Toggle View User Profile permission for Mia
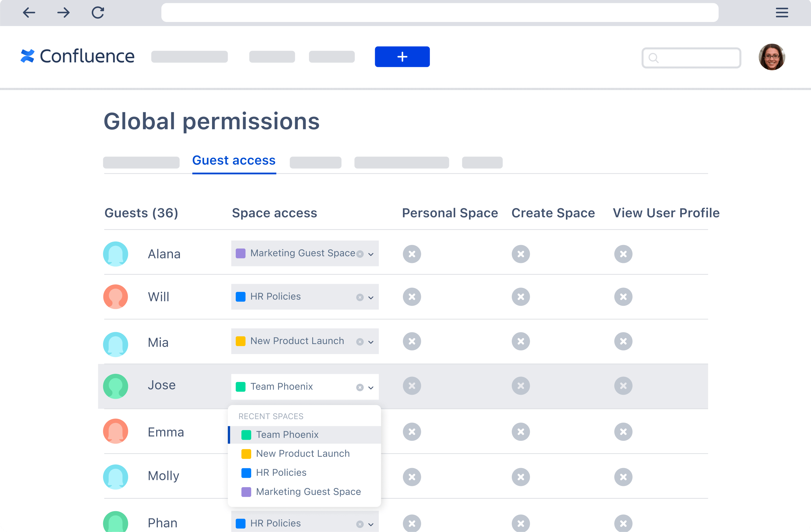This screenshot has width=811, height=532. [623, 341]
